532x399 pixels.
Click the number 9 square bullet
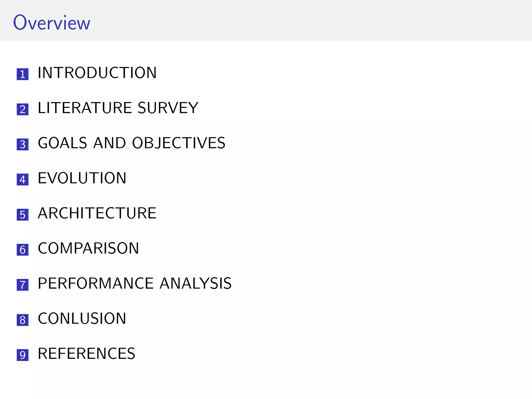(23, 355)
